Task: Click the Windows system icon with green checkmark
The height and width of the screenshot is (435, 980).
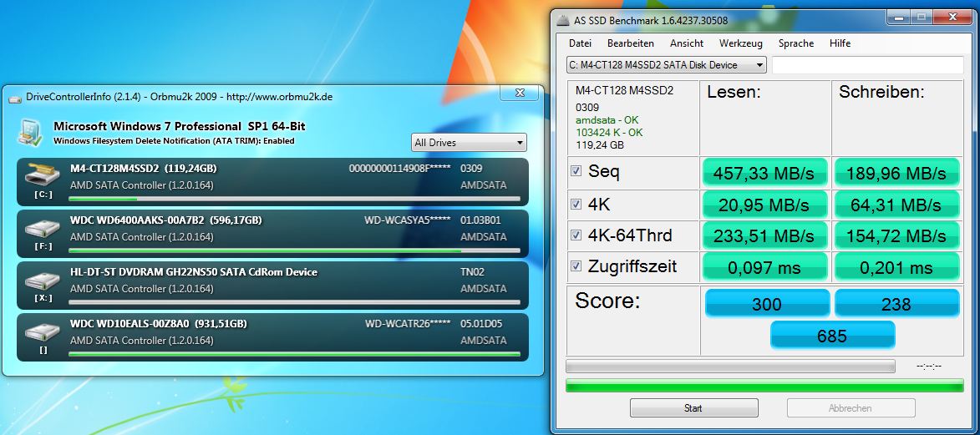Action: point(31,133)
